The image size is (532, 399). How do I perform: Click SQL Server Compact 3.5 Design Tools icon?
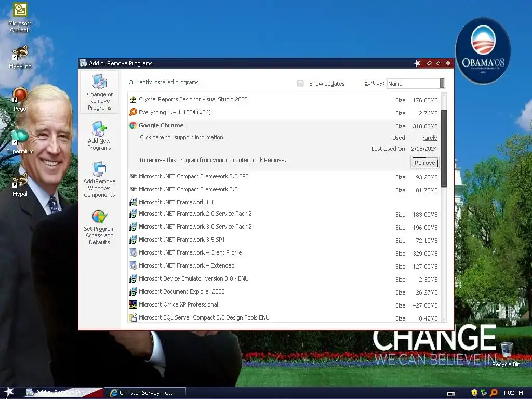point(132,317)
